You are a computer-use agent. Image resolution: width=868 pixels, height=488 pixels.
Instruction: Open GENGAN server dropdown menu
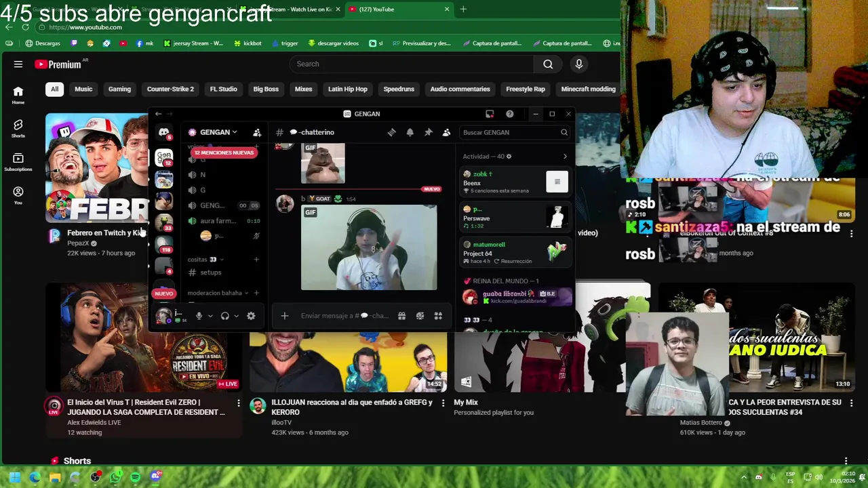point(213,132)
